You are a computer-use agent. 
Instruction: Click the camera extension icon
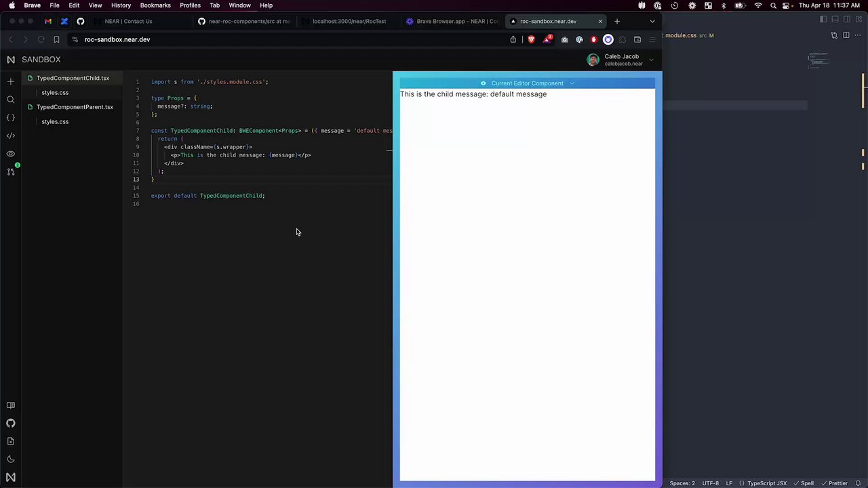[564, 39]
